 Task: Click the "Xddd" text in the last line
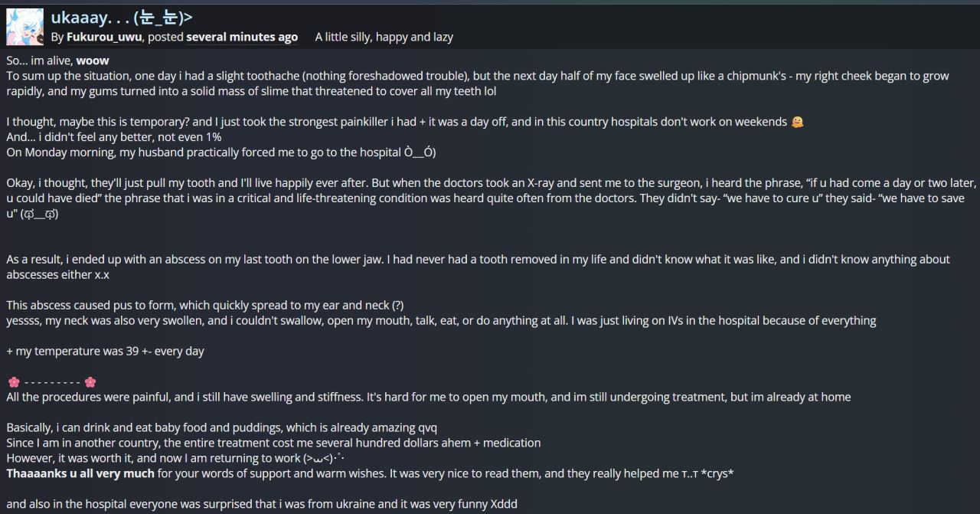click(x=503, y=505)
